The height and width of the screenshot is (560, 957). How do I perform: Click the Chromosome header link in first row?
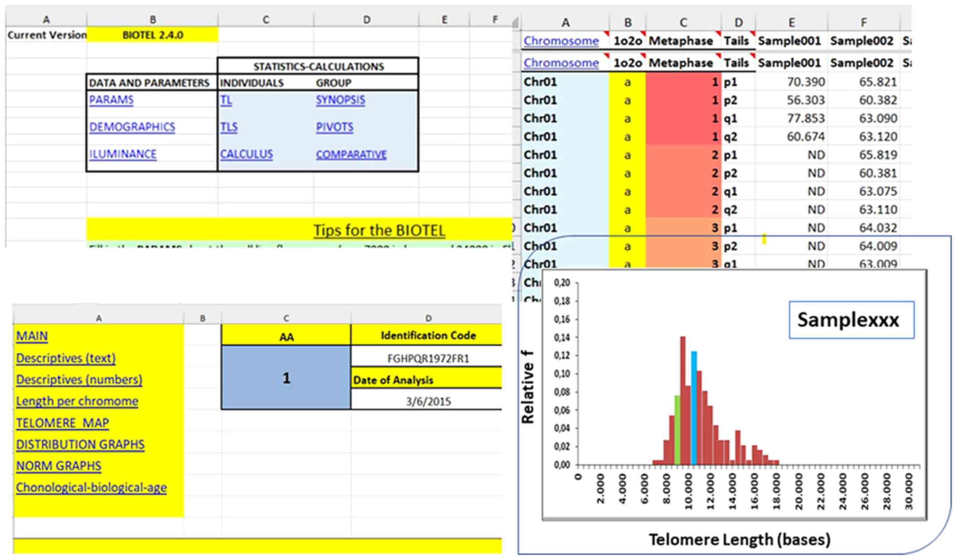560,41
